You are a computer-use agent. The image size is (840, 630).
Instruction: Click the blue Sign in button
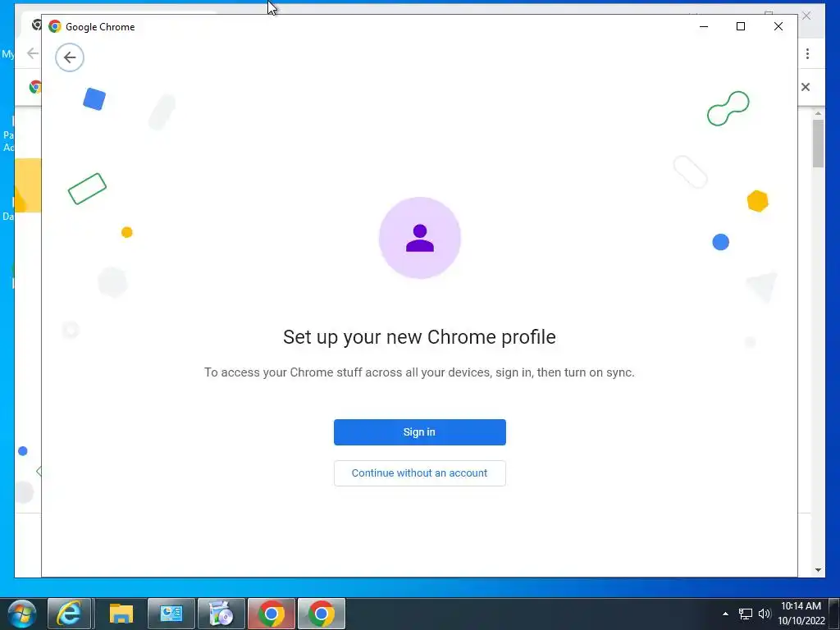(419, 431)
